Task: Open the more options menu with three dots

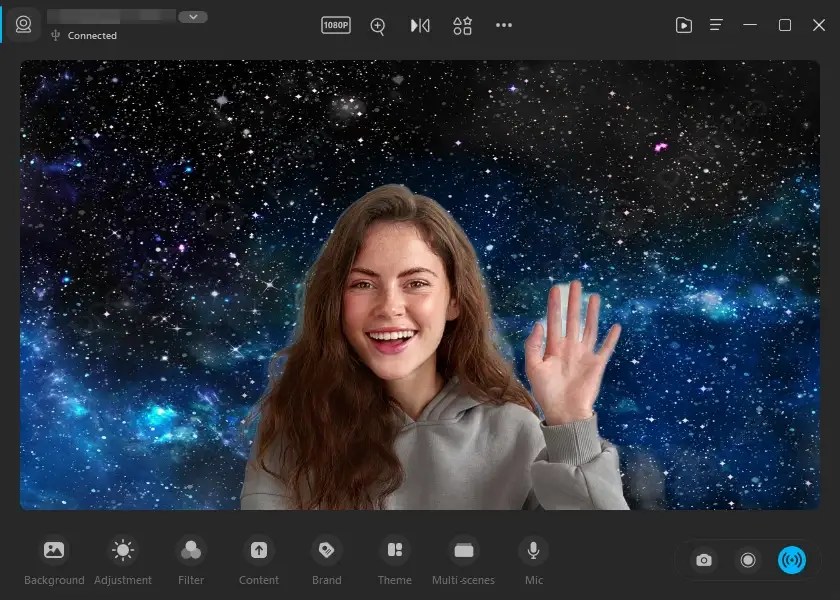Action: (x=503, y=25)
